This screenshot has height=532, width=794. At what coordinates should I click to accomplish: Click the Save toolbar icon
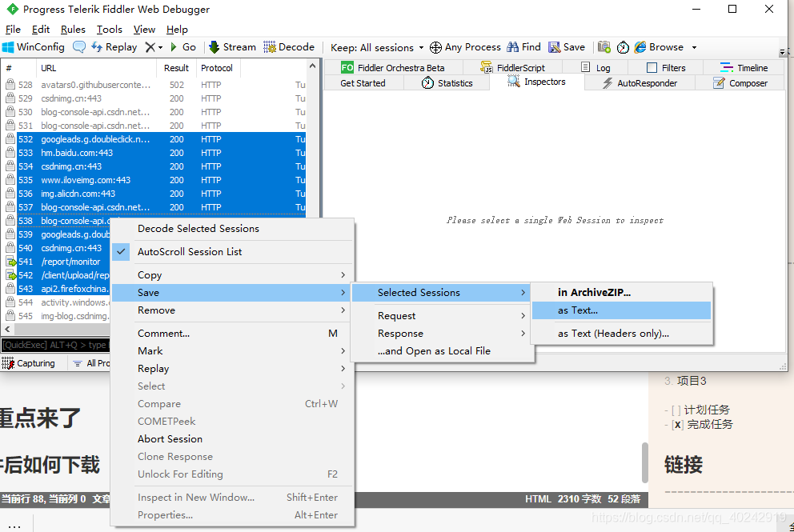click(x=555, y=47)
